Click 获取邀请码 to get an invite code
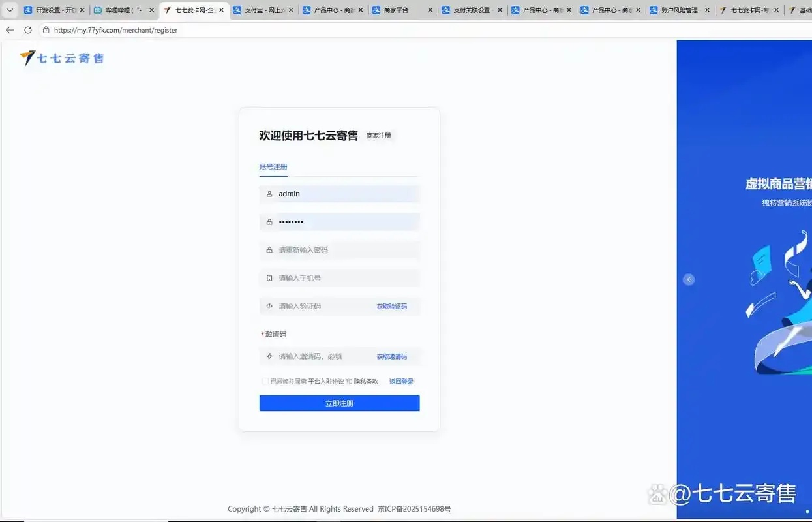The width and height of the screenshot is (812, 522). click(x=392, y=356)
